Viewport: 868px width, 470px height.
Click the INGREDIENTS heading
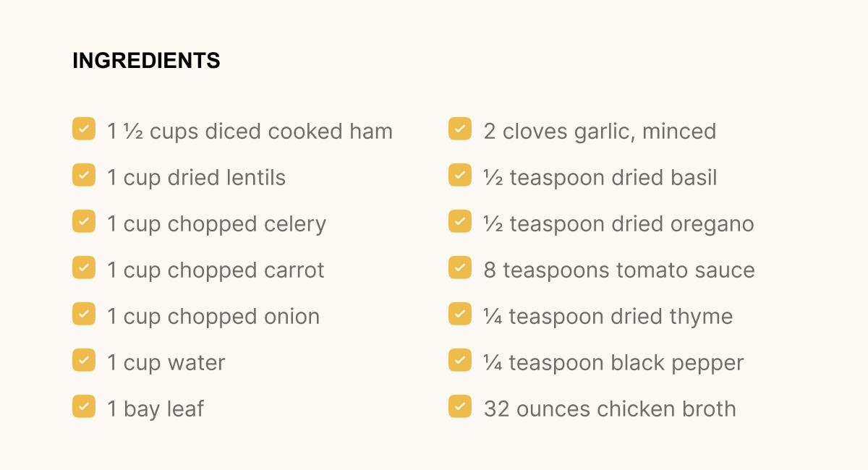pyautogui.click(x=146, y=61)
